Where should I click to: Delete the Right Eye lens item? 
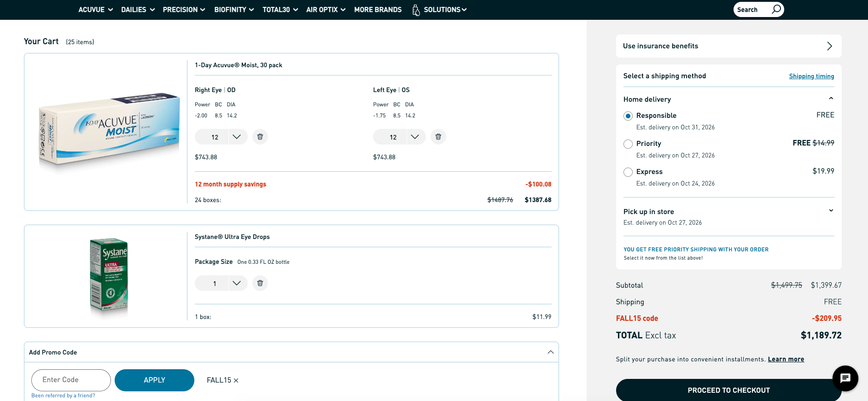260,137
